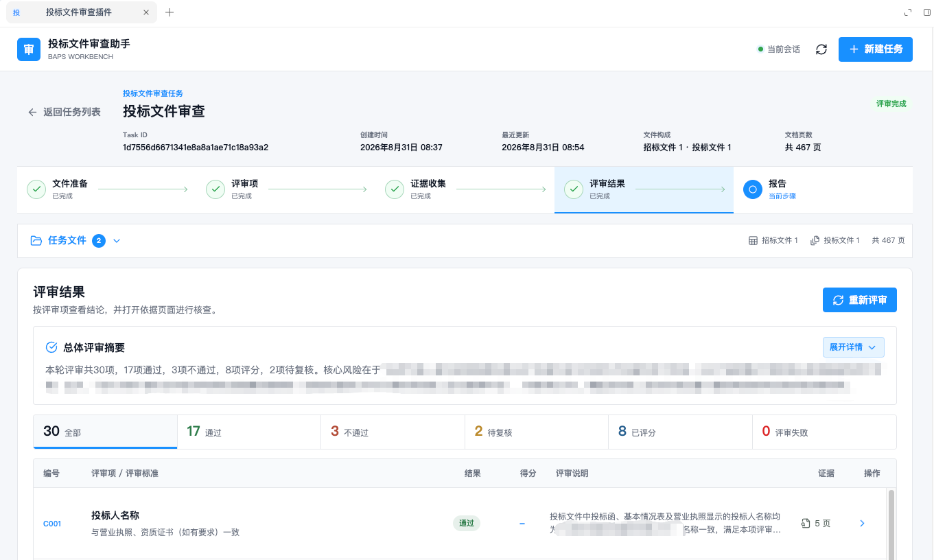Click the 文件准备 checkmark circle icon
The image size is (934, 560).
point(36,189)
